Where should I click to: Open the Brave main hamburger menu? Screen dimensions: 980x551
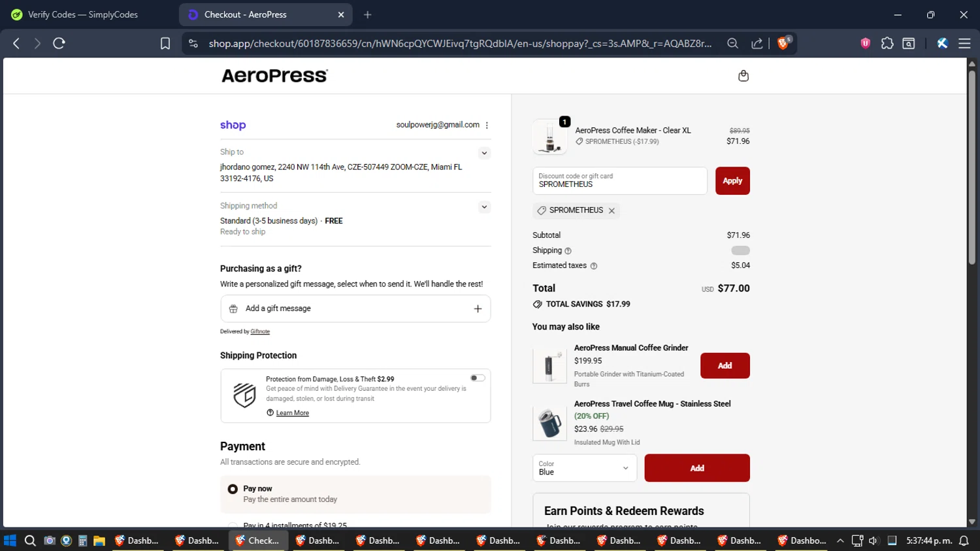click(x=964, y=43)
